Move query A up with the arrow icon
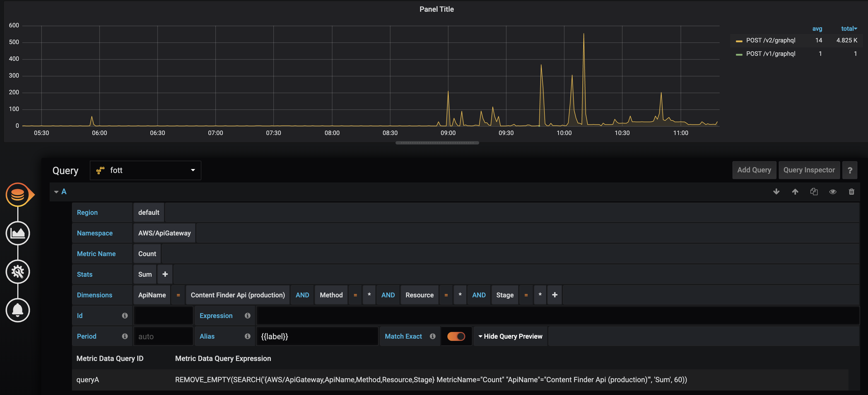 pyautogui.click(x=795, y=191)
